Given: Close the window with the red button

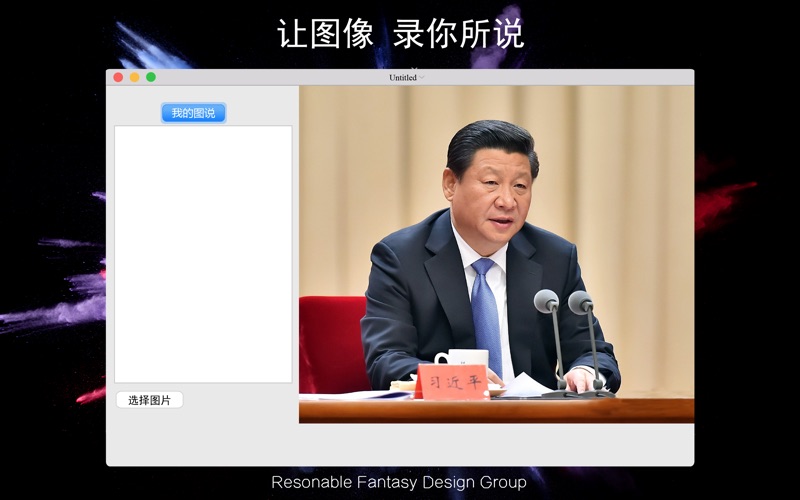Looking at the screenshot, I should (118, 77).
